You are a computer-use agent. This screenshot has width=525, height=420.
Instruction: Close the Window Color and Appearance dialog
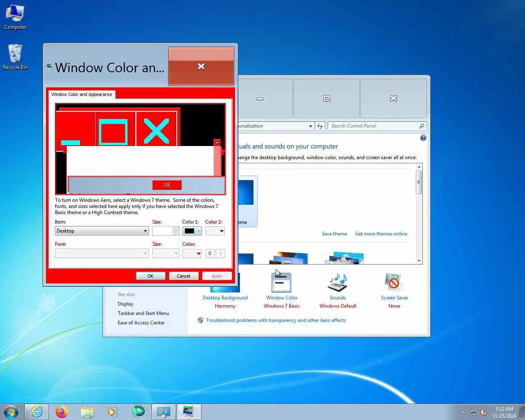(x=201, y=66)
